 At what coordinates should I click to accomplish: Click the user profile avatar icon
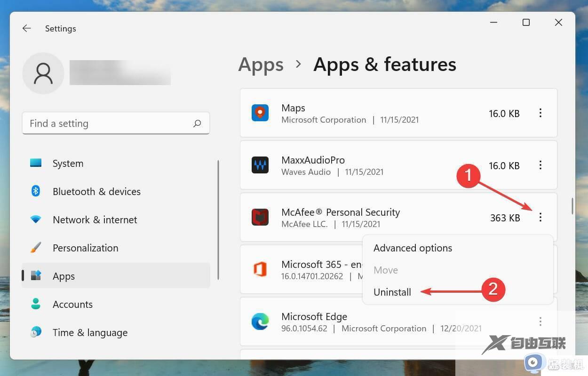pyautogui.click(x=43, y=73)
